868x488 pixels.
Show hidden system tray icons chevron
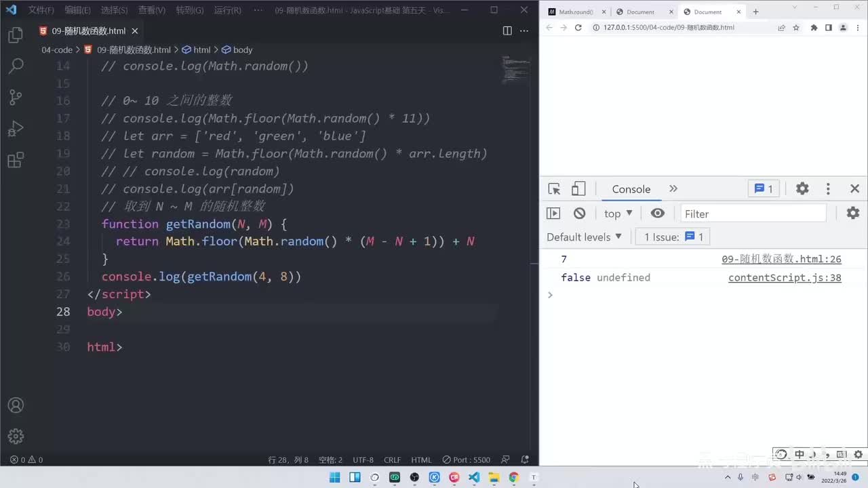728,477
